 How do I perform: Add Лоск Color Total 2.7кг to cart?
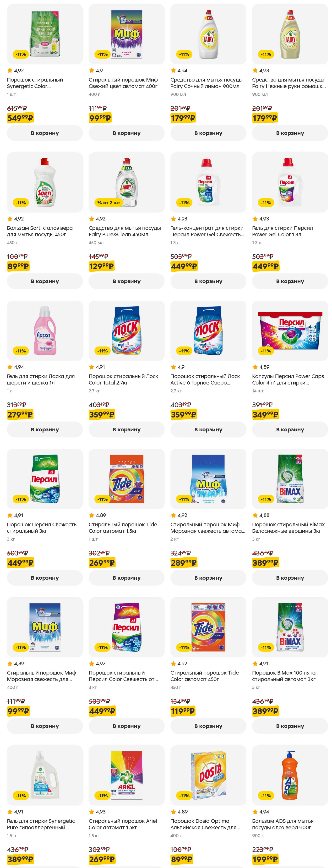(126, 430)
